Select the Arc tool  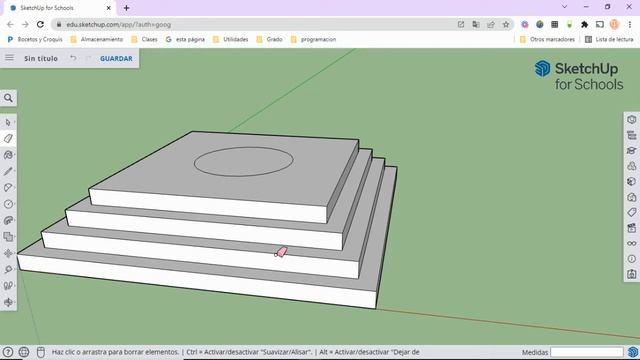(8, 188)
